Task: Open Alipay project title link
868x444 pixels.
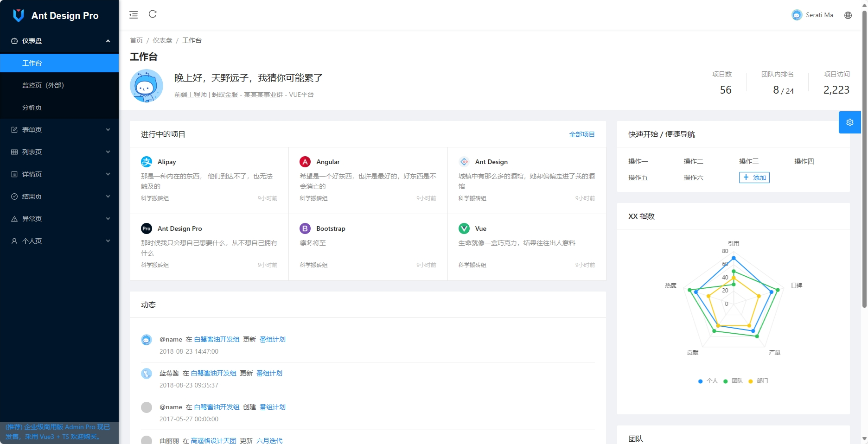Action: [x=166, y=162]
